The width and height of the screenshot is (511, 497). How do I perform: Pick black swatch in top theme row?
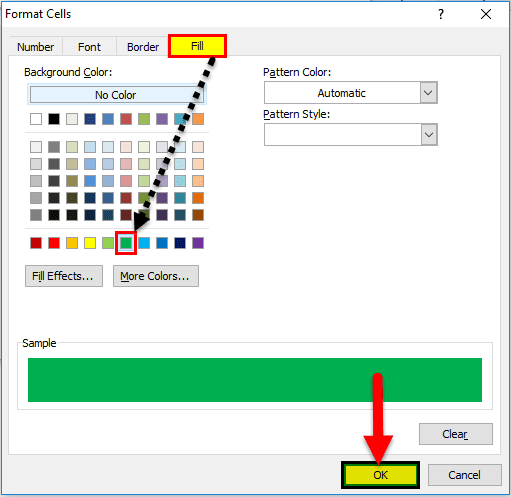pyautogui.click(x=54, y=119)
